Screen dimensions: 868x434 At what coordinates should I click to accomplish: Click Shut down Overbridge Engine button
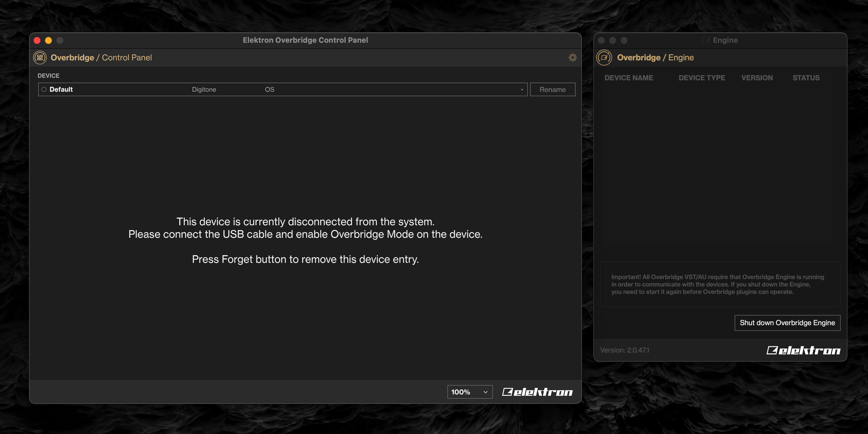[787, 323]
